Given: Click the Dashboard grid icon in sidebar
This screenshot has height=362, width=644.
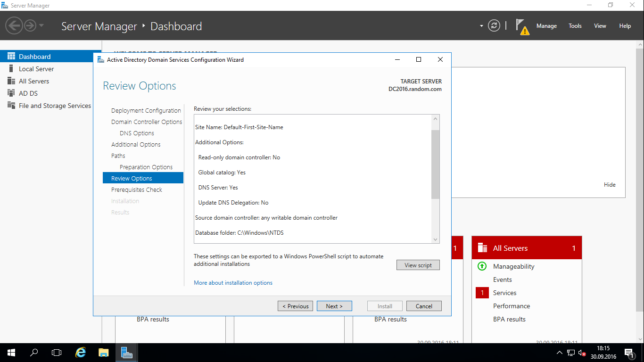Looking at the screenshot, I should coord(11,56).
